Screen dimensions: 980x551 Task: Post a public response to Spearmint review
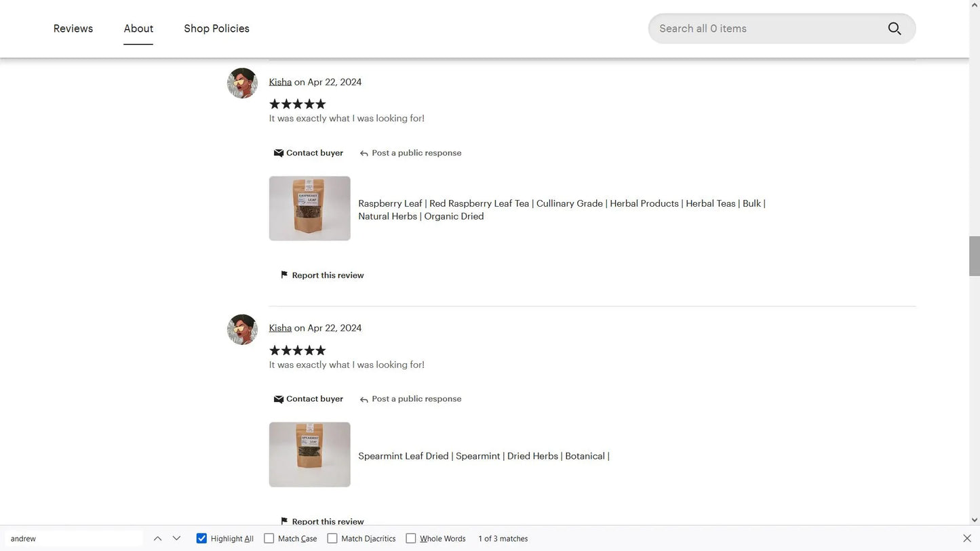click(410, 399)
